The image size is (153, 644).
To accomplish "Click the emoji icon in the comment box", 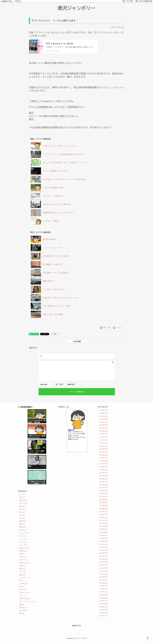I will pos(112,362).
